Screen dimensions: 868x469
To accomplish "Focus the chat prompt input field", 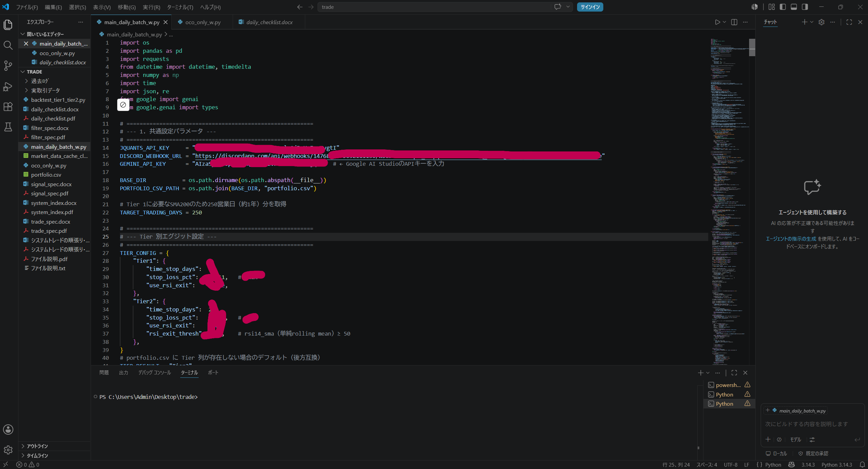I will pos(812,424).
